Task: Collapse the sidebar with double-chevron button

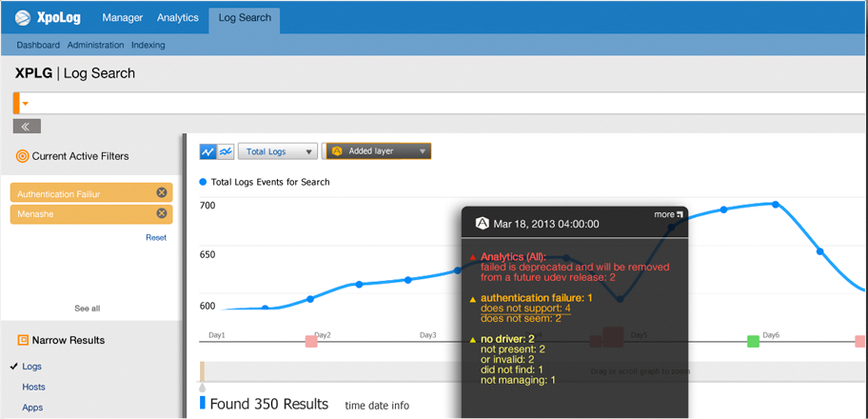Action: 27,127
